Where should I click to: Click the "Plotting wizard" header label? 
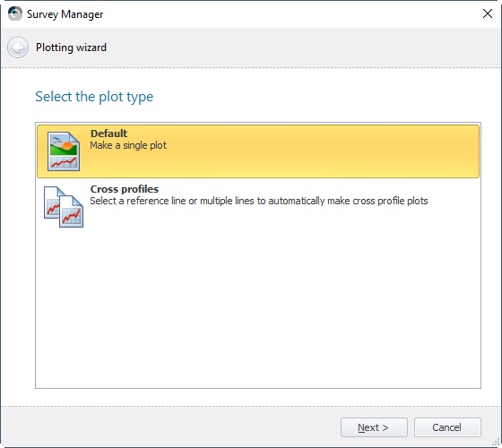[x=71, y=47]
